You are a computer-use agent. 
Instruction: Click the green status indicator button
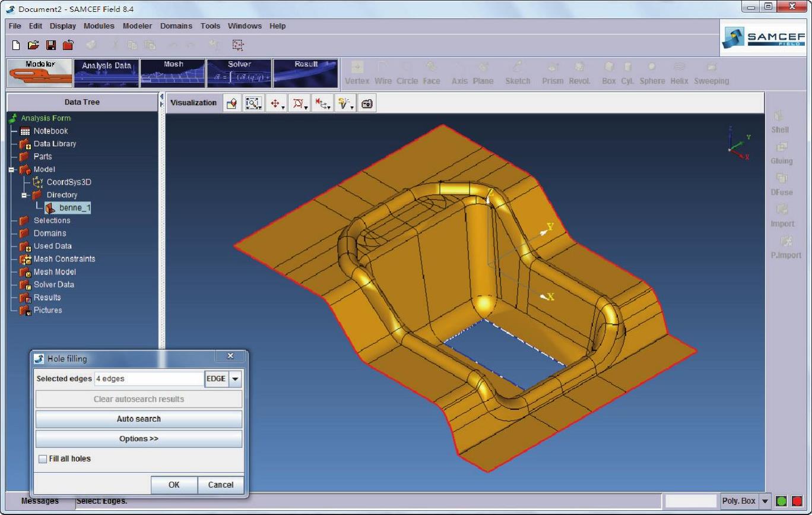pyautogui.click(x=782, y=501)
